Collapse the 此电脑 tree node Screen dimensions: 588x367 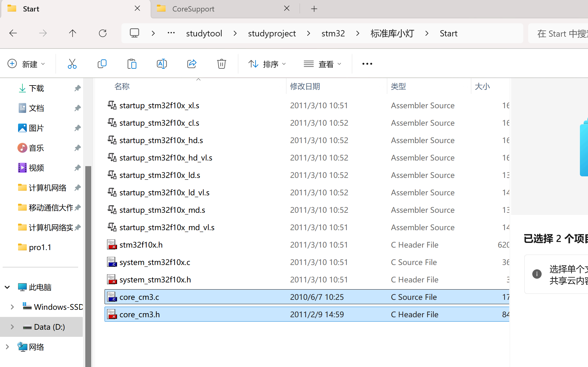[7, 287]
